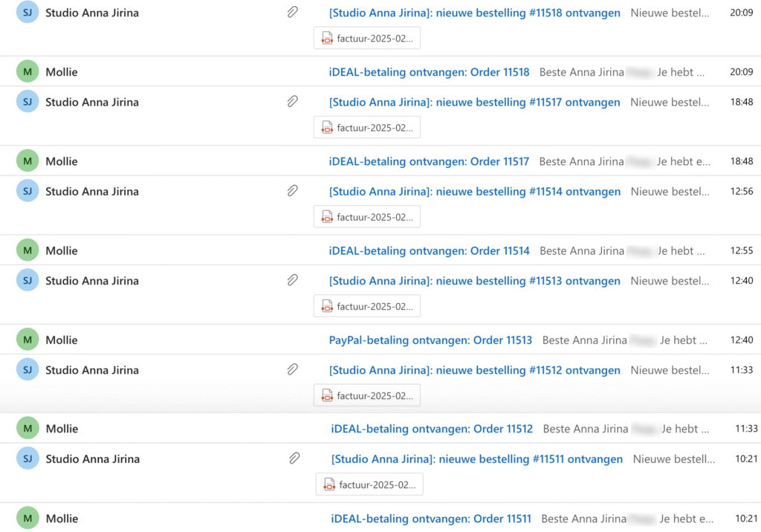Open the factuur PDF attached to order #11518

pyautogui.click(x=367, y=38)
